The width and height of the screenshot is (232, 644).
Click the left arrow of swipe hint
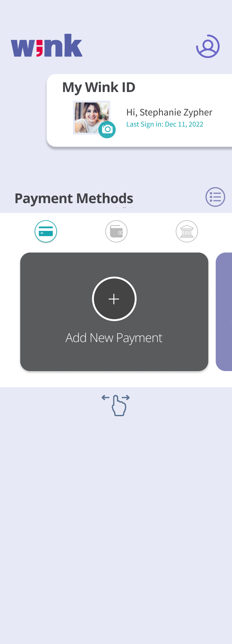point(105,398)
